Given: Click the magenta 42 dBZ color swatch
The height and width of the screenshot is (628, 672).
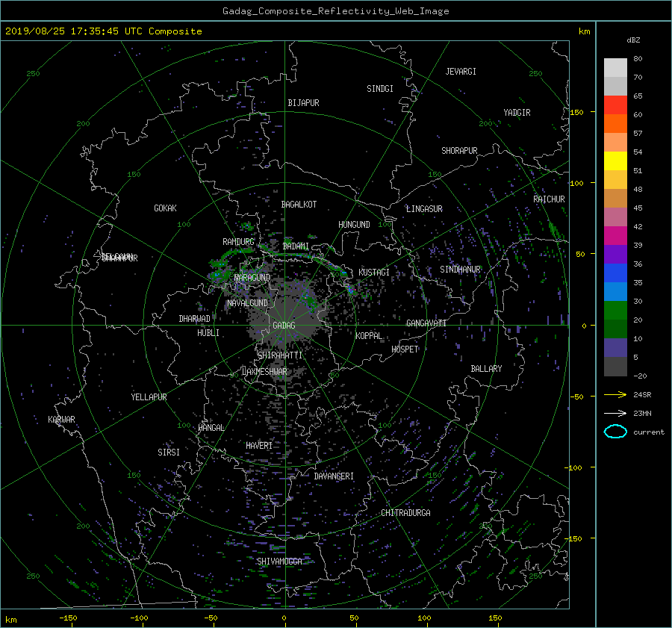Looking at the screenshot, I should pyautogui.click(x=615, y=236).
